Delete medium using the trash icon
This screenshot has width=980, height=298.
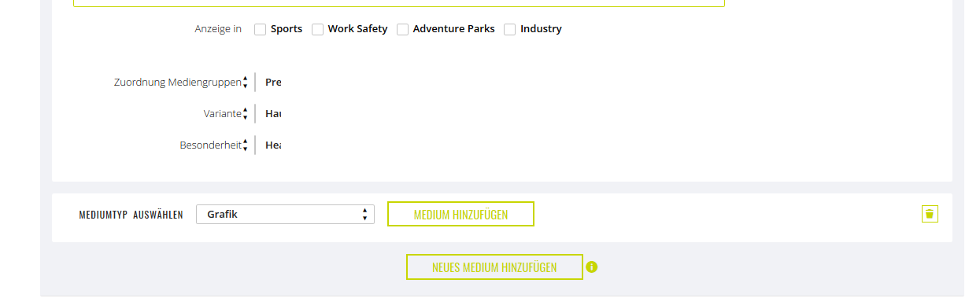click(x=930, y=214)
